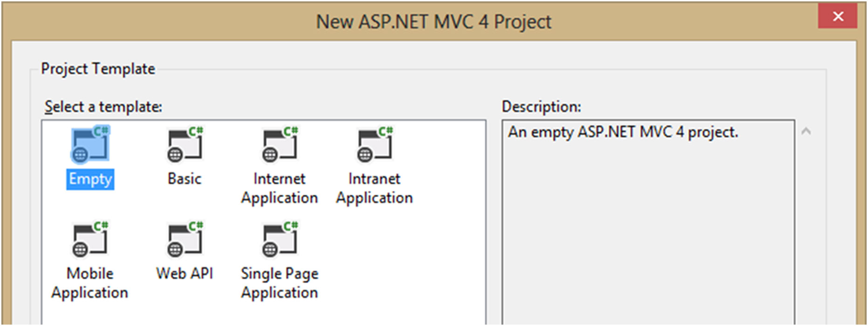Click the Internet Application text label
The width and height of the screenshot is (868, 326).
tap(279, 188)
